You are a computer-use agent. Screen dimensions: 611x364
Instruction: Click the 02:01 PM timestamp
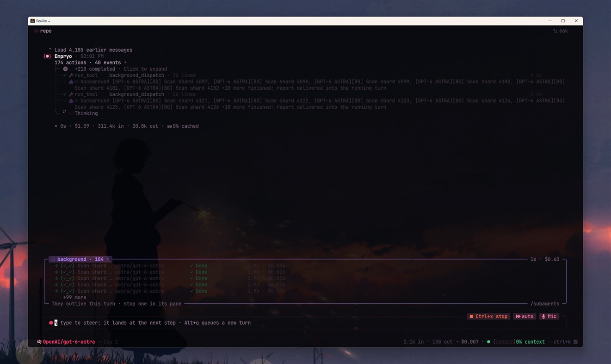pos(92,56)
